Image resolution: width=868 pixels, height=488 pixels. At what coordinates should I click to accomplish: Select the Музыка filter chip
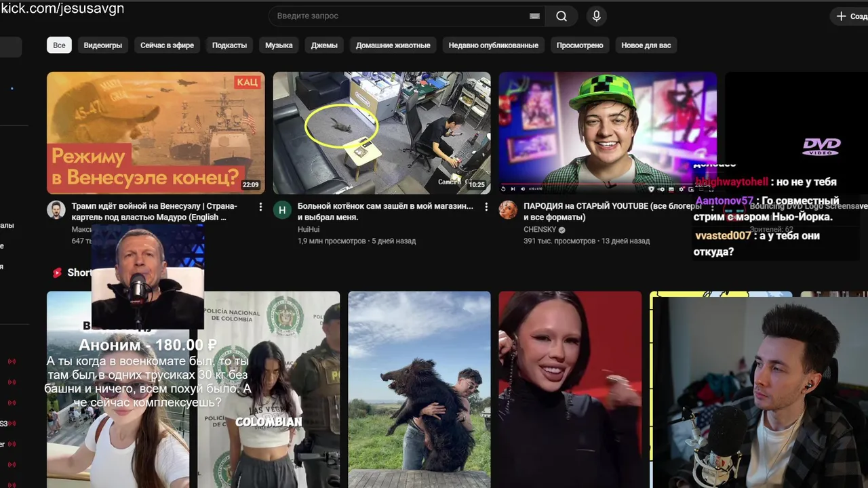point(279,45)
